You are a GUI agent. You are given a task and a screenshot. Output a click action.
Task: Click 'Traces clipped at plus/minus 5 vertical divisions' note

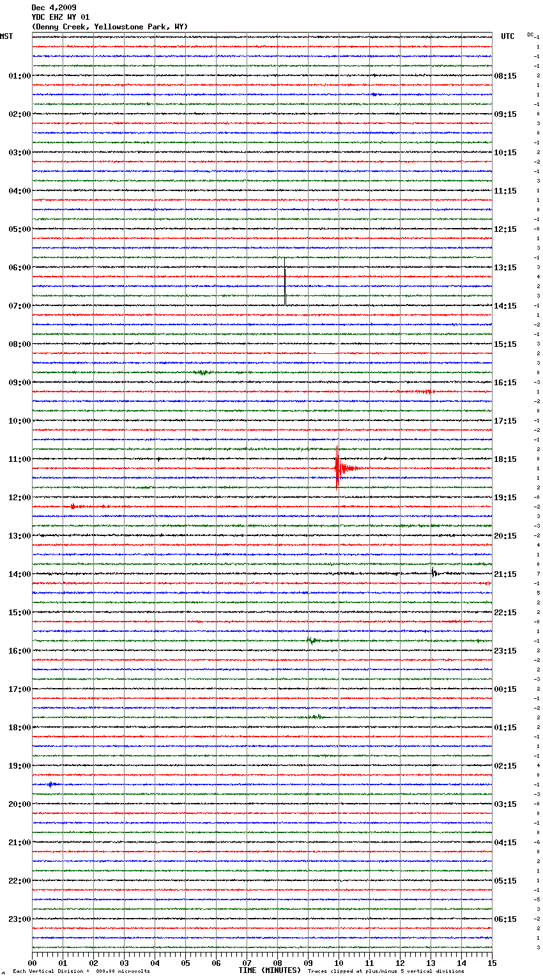tap(386, 972)
